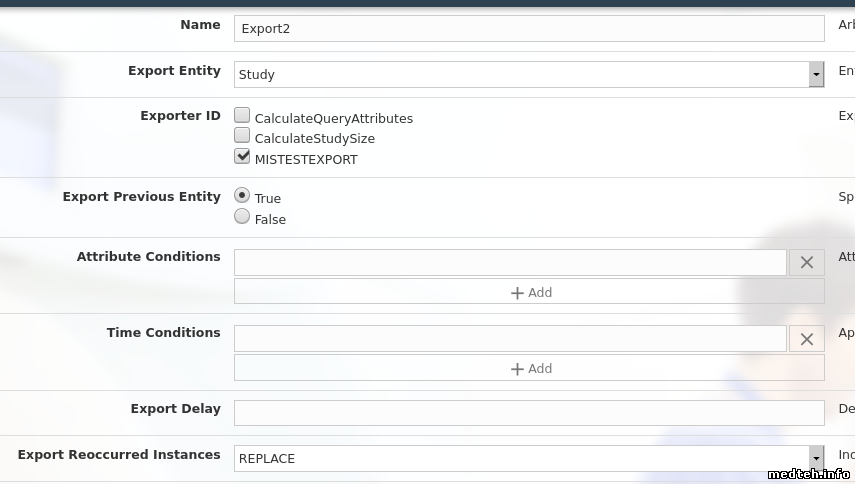Image resolution: width=855 pixels, height=484 pixels.
Task: Click the CalculateQueryAttributes label text
Action: [x=333, y=119]
